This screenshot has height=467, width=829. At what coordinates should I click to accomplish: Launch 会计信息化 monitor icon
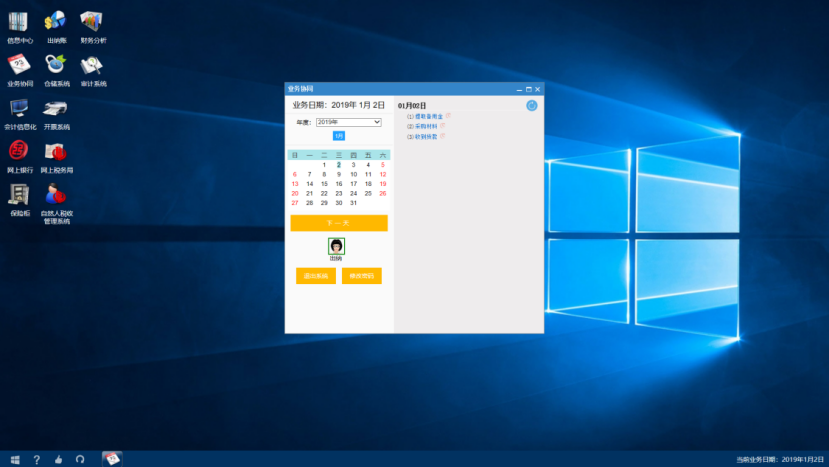[x=20, y=114]
